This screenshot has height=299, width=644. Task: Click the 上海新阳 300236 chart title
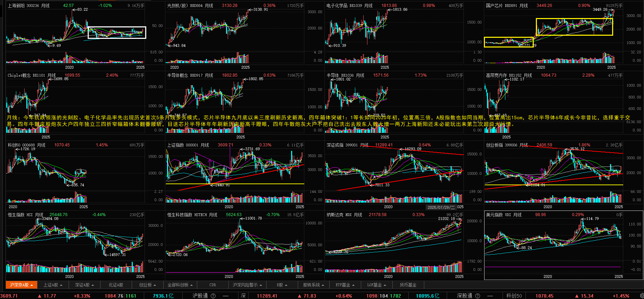[28, 6]
